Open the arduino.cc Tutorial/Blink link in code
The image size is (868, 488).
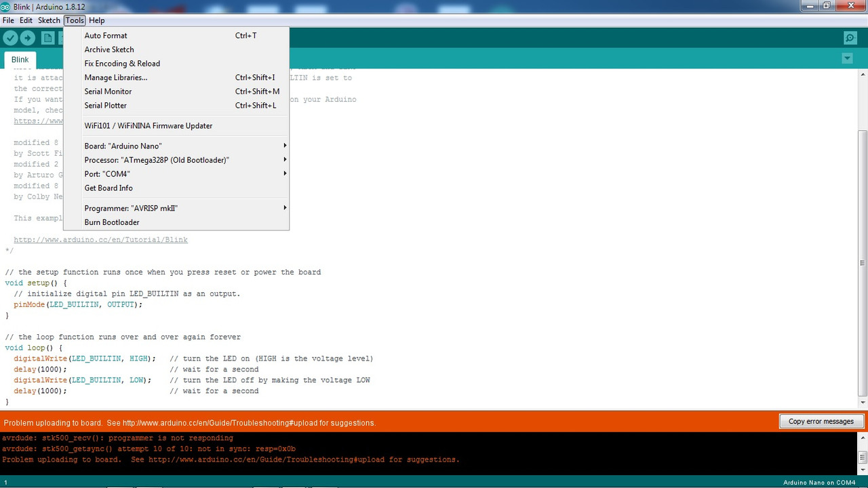pyautogui.click(x=100, y=240)
